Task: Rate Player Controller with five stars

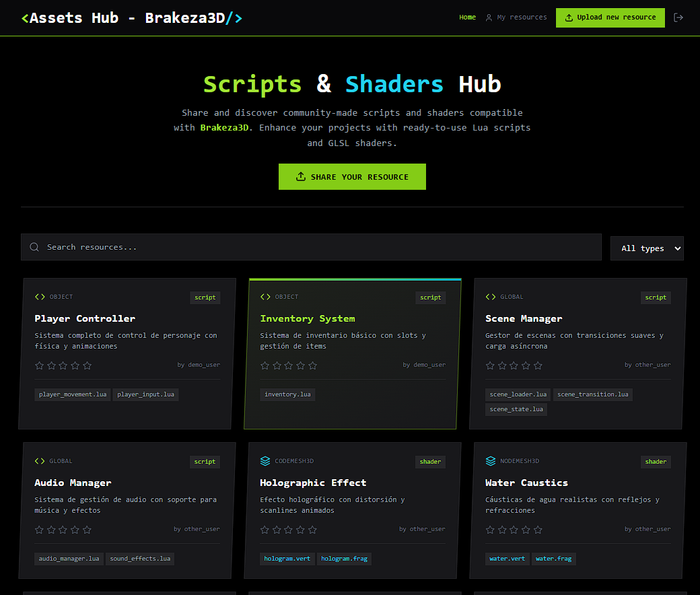Action: (87, 365)
